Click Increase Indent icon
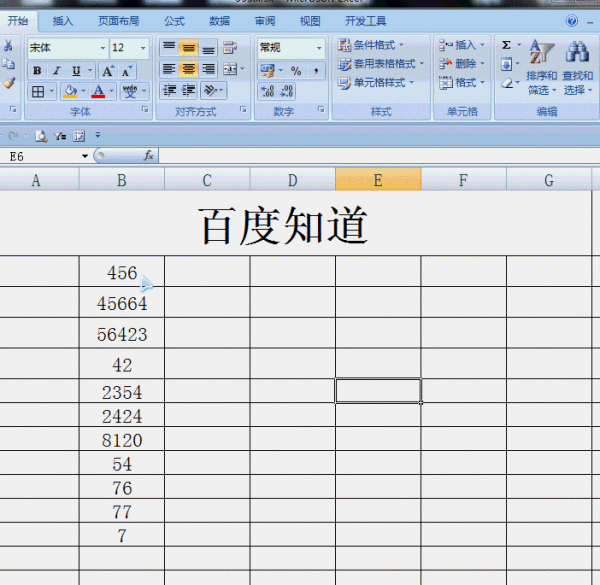Screen dimensions: 600x585 click(x=189, y=91)
